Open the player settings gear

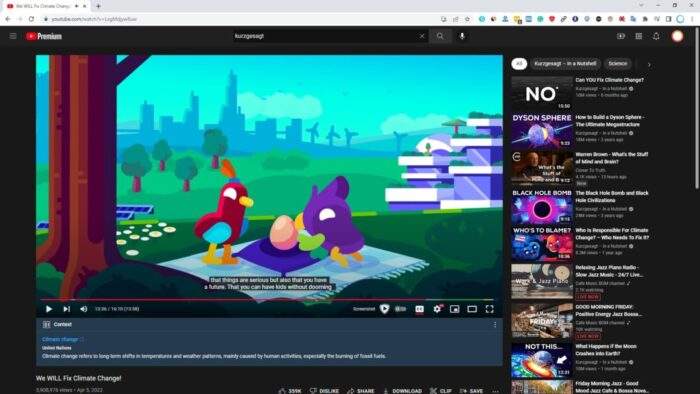(x=437, y=309)
